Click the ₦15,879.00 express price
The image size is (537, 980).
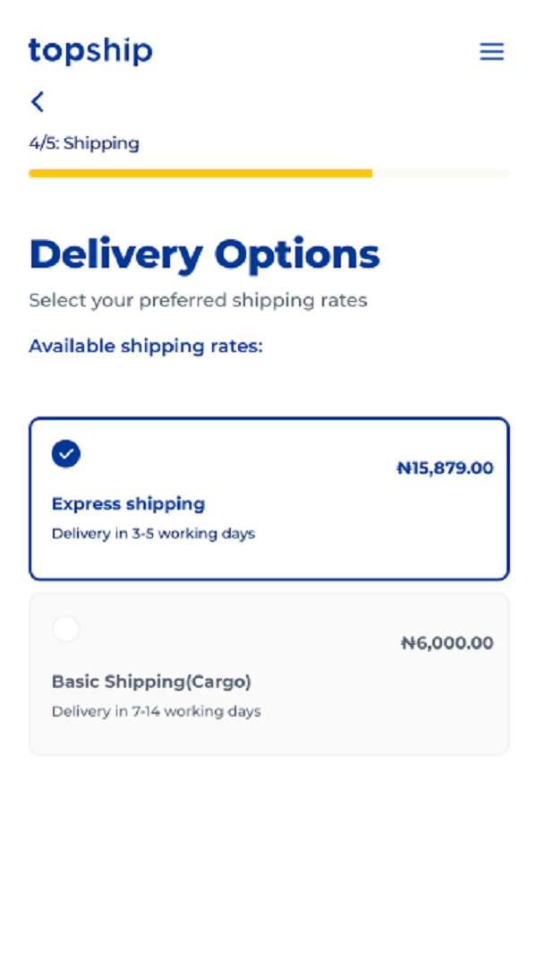pyautogui.click(x=445, y=468)
